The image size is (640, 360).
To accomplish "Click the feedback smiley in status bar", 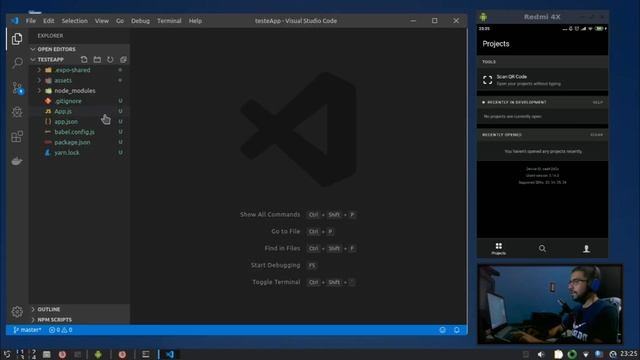I will [442, 330].
